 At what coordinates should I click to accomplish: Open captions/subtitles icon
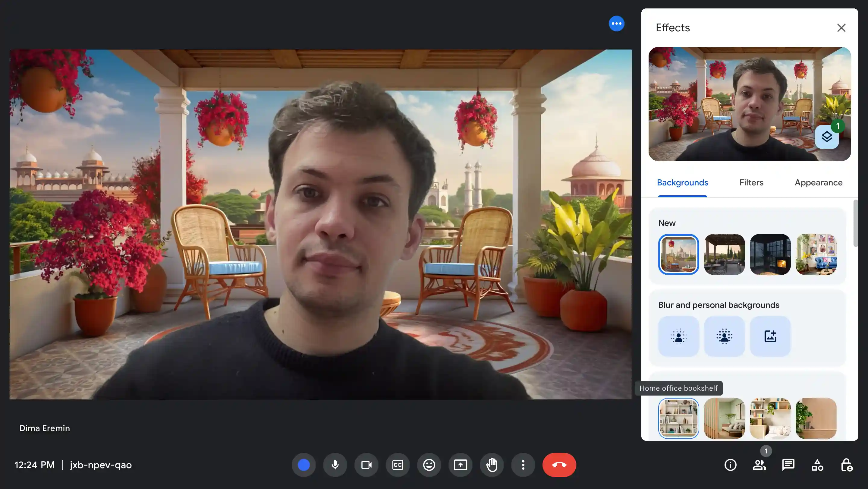pos(398,465)
